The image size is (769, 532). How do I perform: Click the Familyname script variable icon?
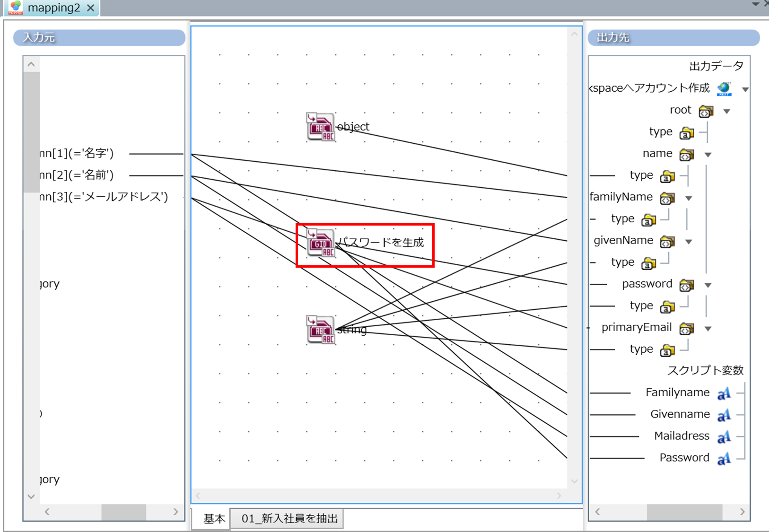(x=724, y=393)
